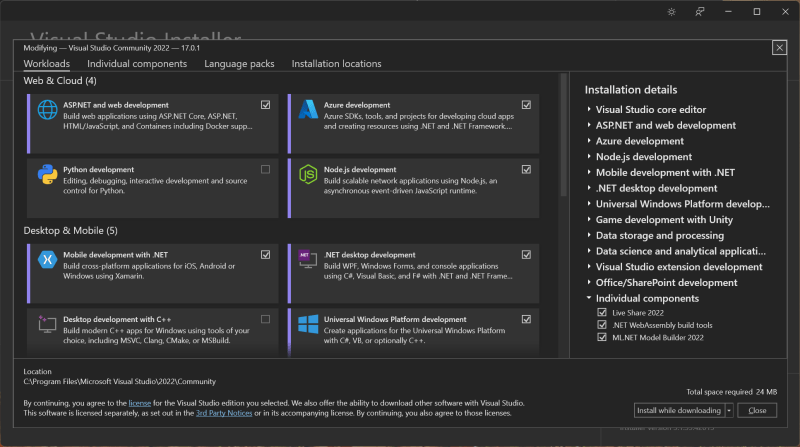Expand Office/SharePoint development details
Image resolution: width=800 pixels, height=447 pixels.
589,283
